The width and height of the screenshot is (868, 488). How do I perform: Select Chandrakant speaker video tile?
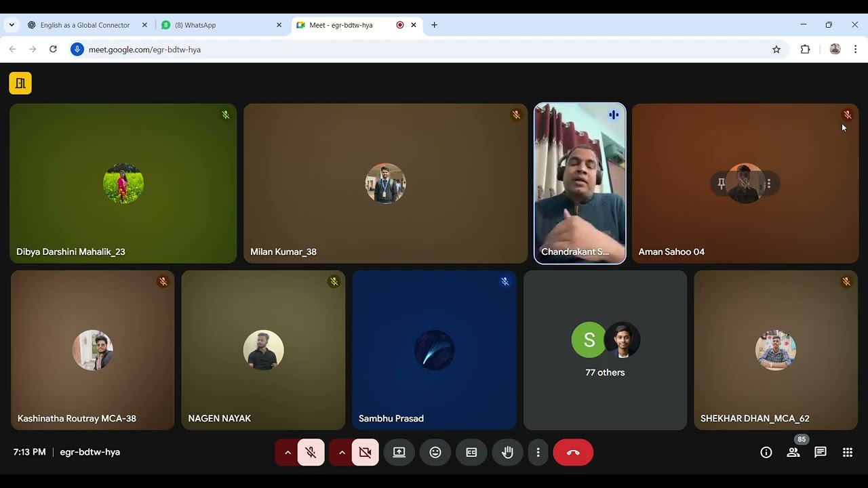580,183
